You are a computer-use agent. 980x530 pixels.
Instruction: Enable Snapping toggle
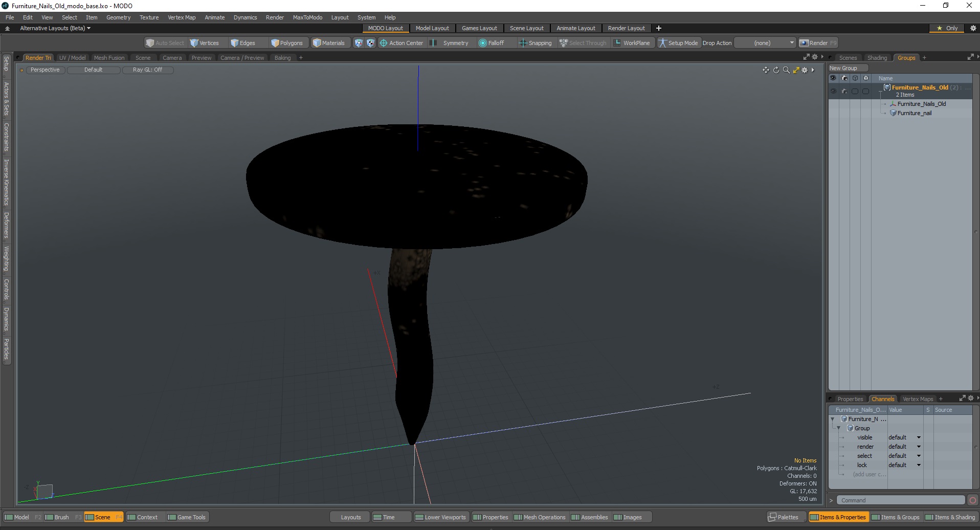tap(536, 43)
